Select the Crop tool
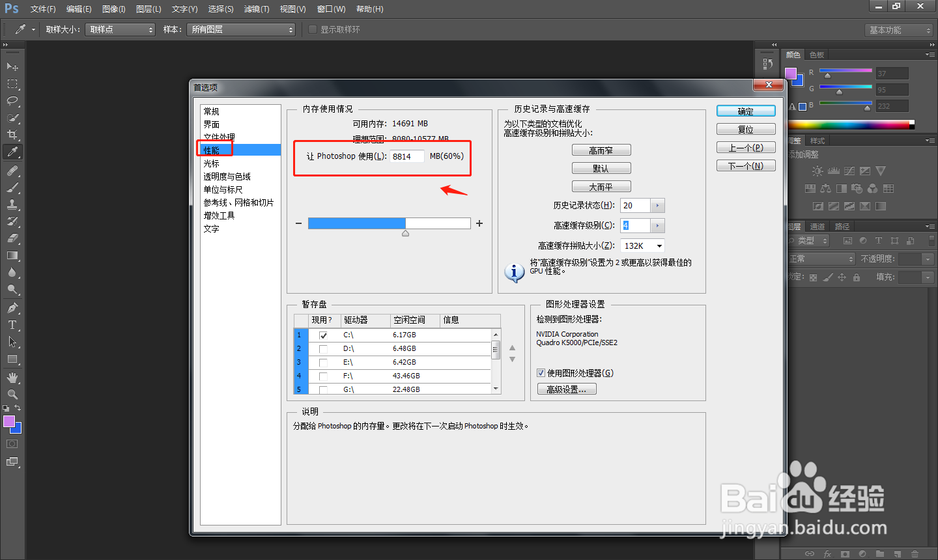The image size is (938, 560). [12, 135]
